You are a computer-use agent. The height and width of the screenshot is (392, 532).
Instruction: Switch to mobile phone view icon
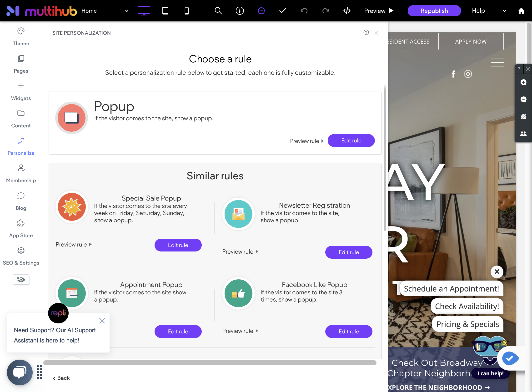[x=187, y=11]
